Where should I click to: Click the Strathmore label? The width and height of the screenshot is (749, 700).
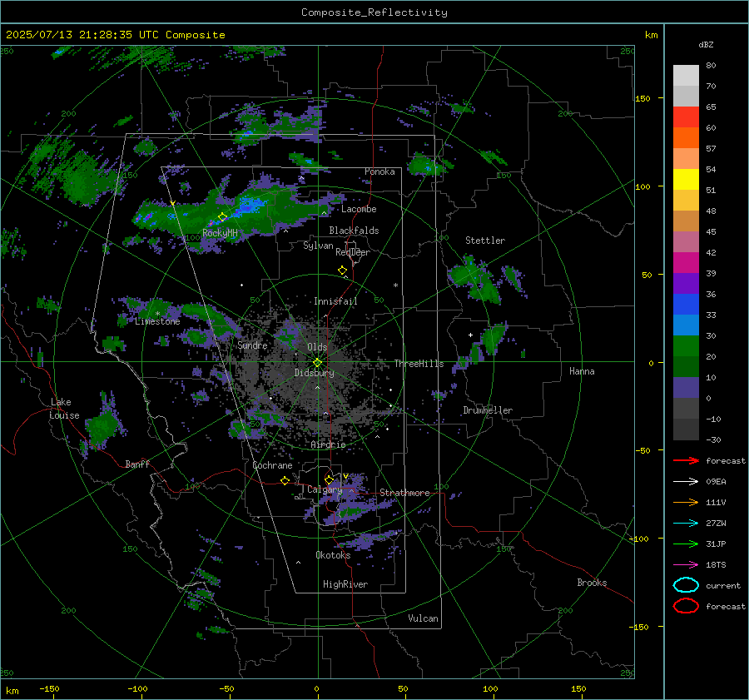click(x=404, y=493)
